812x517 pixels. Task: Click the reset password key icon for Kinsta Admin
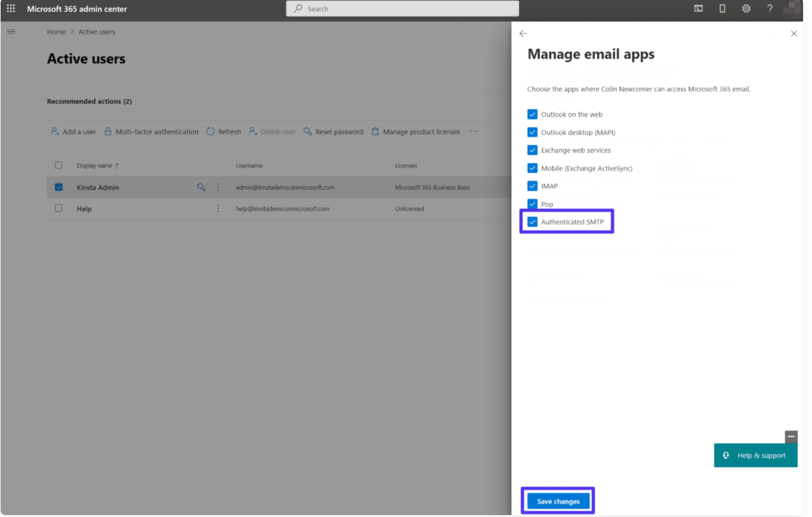(x=201, y=187)
